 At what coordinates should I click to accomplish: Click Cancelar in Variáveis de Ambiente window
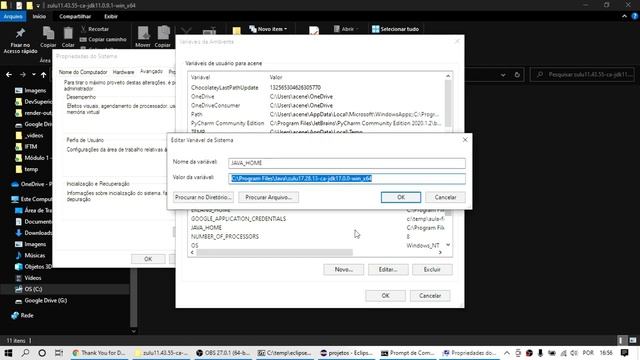[430, 296]
